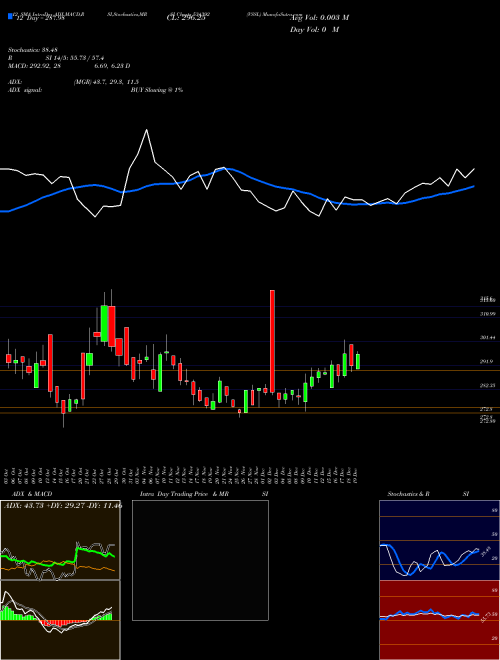This screenshot has width=500, height=660.
Task: Click the 'Intra Day Trading Price & MR' title
Action: 184,494
